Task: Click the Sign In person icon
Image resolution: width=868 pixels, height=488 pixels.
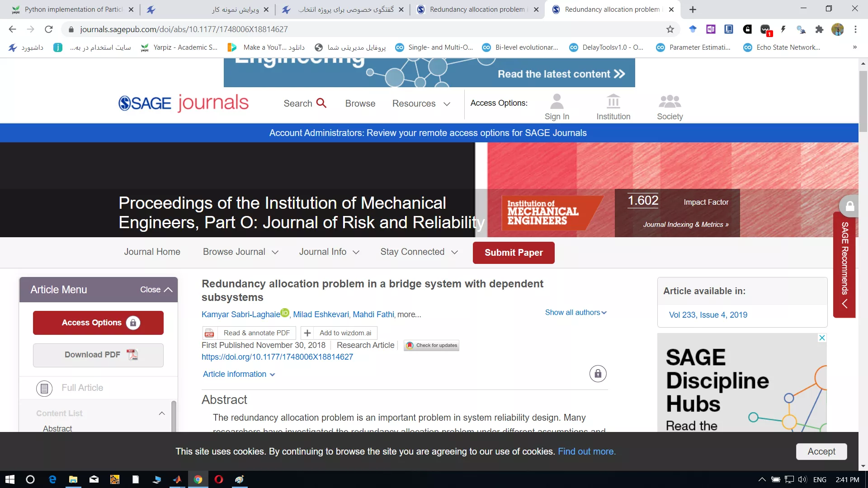Action: pyautogui.click(x=557, y=101)
